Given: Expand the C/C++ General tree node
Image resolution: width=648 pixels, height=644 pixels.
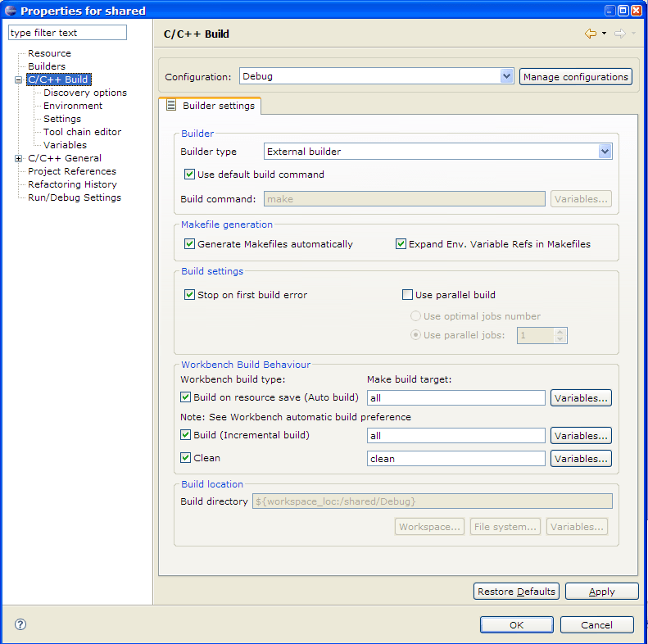Looking at the screenshot, I should point(18,158).
